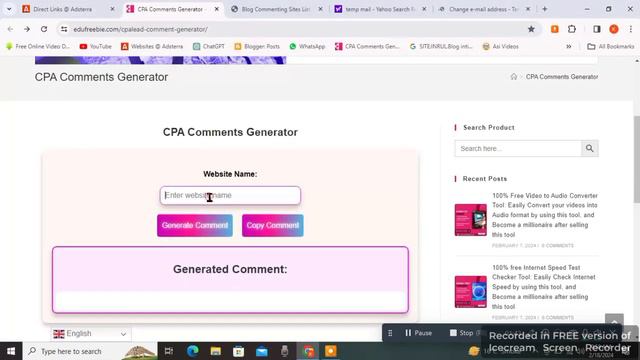
Task: Open Microsoft Store from taskbar
Action: (x=238, y=351)
